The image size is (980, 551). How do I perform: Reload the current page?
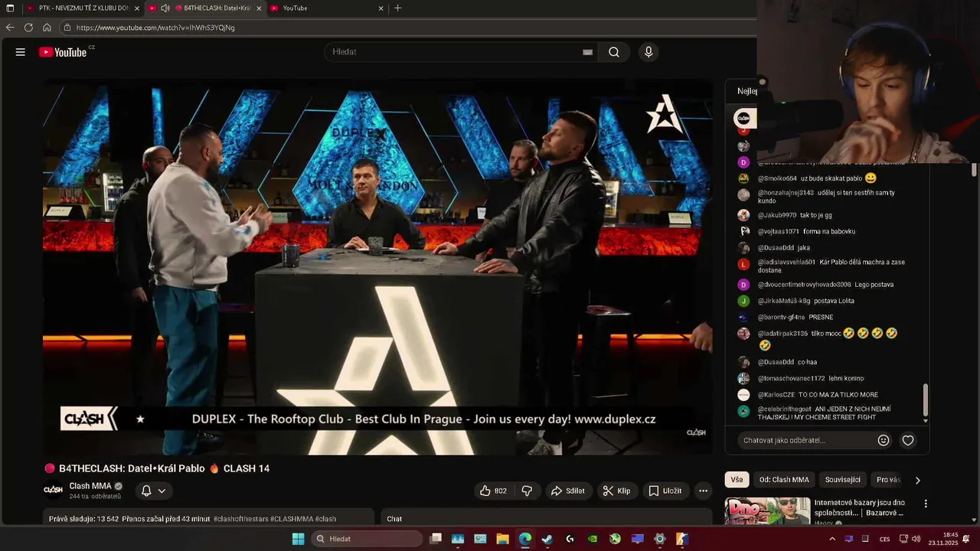(x=28, y=28)
